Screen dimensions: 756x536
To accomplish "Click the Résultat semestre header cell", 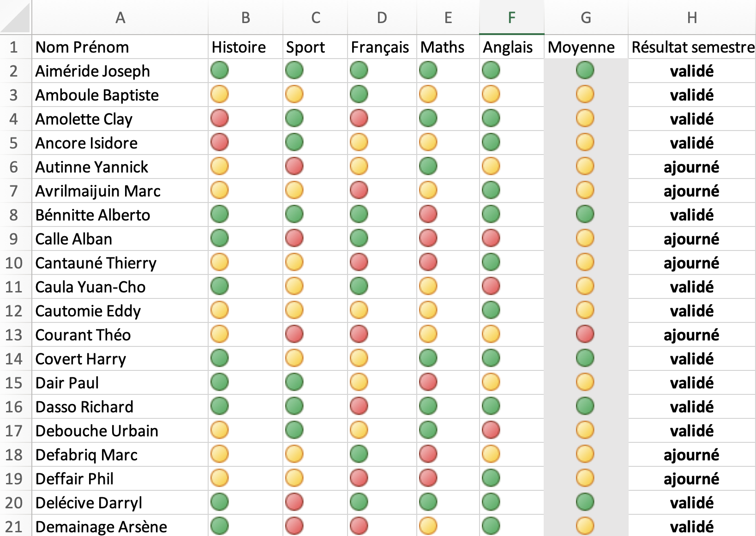I will click(x=692, y=47).
